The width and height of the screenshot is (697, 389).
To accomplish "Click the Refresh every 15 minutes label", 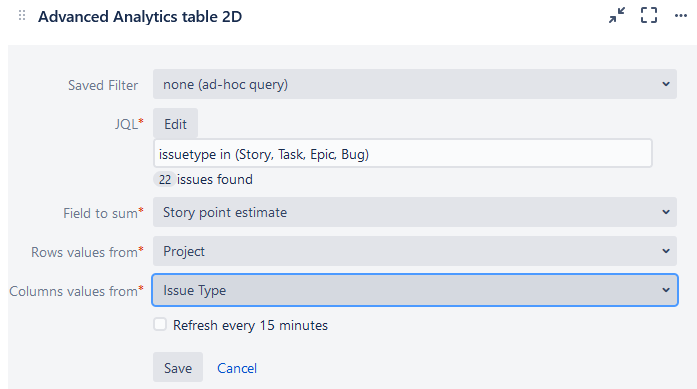I will coord(250,325).
